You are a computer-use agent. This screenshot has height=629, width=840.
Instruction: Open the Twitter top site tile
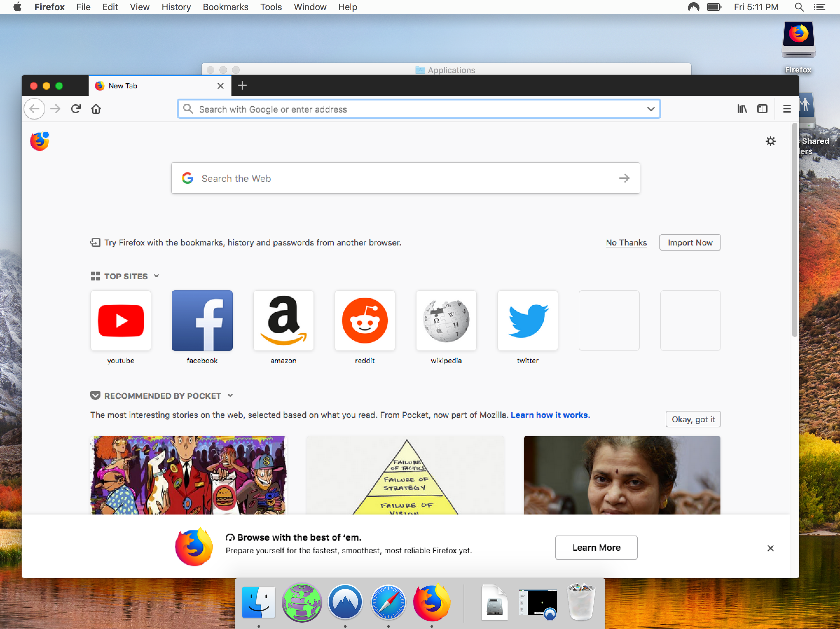click(x=528, y=321)
